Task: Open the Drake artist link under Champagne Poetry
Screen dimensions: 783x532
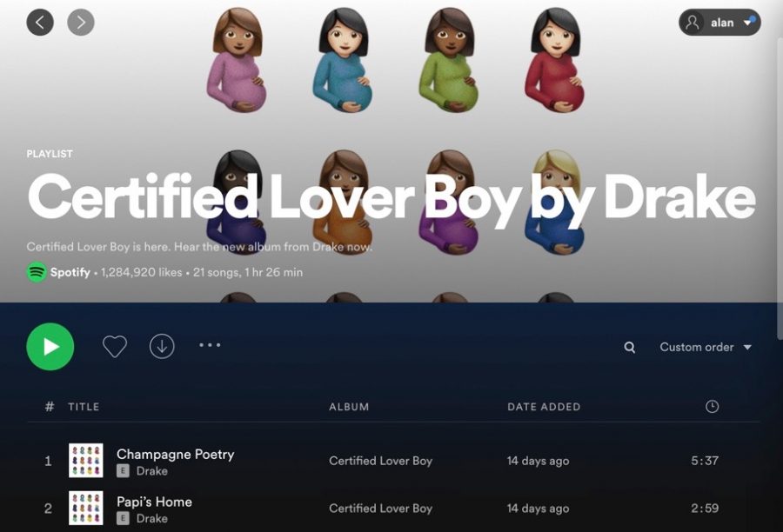Action: [151, 470]
